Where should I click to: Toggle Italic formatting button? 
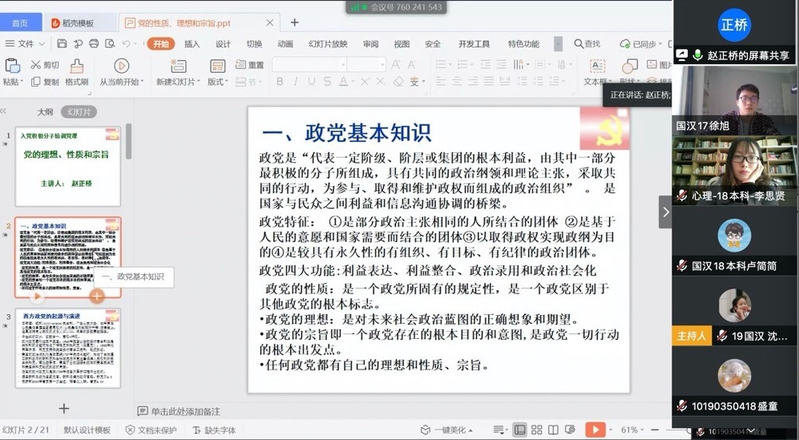click(x=295, y=82)
